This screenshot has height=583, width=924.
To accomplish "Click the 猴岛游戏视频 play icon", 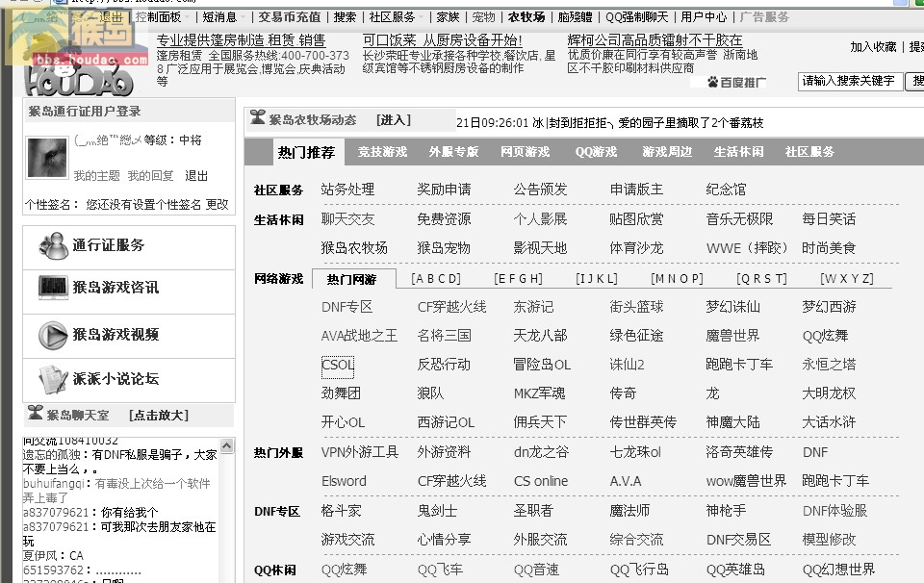I will [x=53, y=335].
